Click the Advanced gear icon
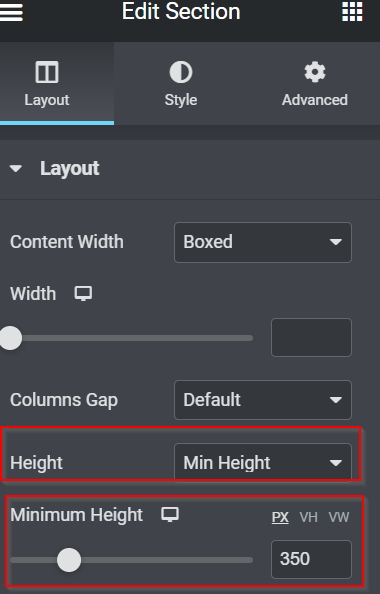The width and height of the screenshot is (380, 594). click(x=315, y=72)
